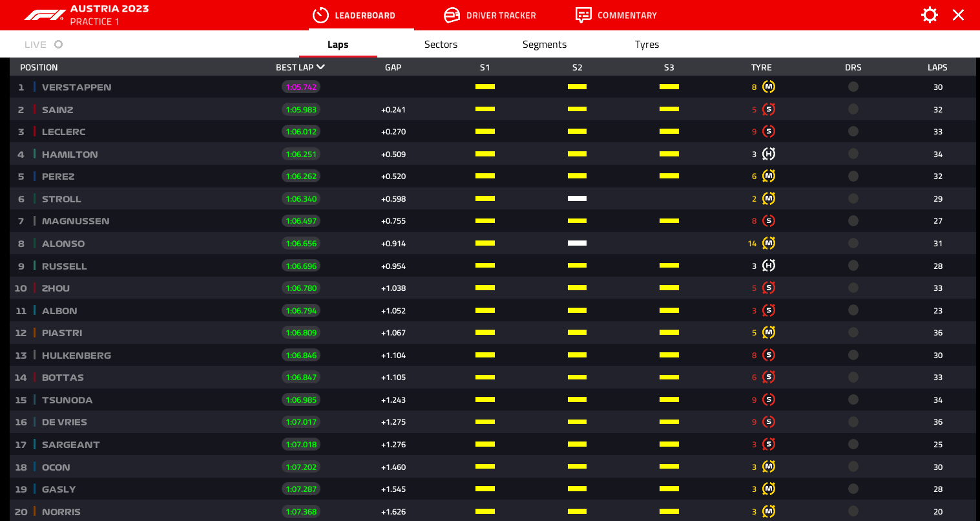
Task: Close the live timing panel
Action: pos(958,15)
